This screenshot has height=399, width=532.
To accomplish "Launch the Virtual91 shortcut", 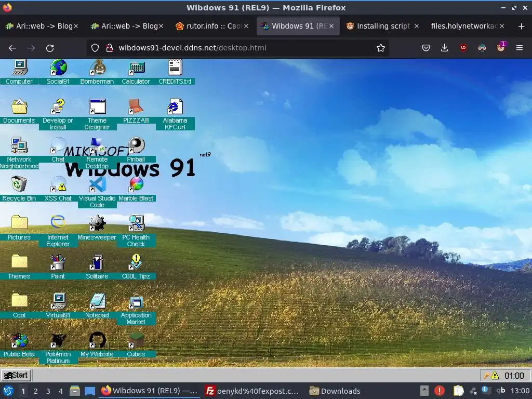I will pyautogui.click(x=58, y=301).
